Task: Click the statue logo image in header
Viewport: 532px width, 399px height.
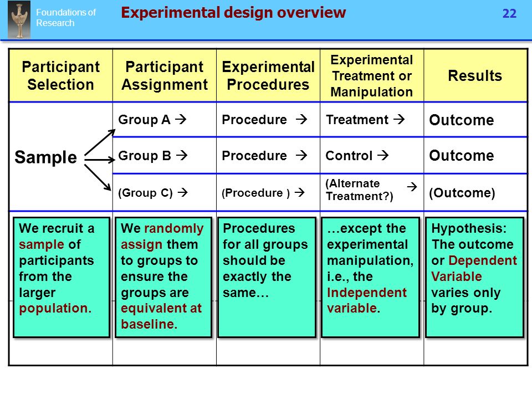Action: click(x=19, y=19)
